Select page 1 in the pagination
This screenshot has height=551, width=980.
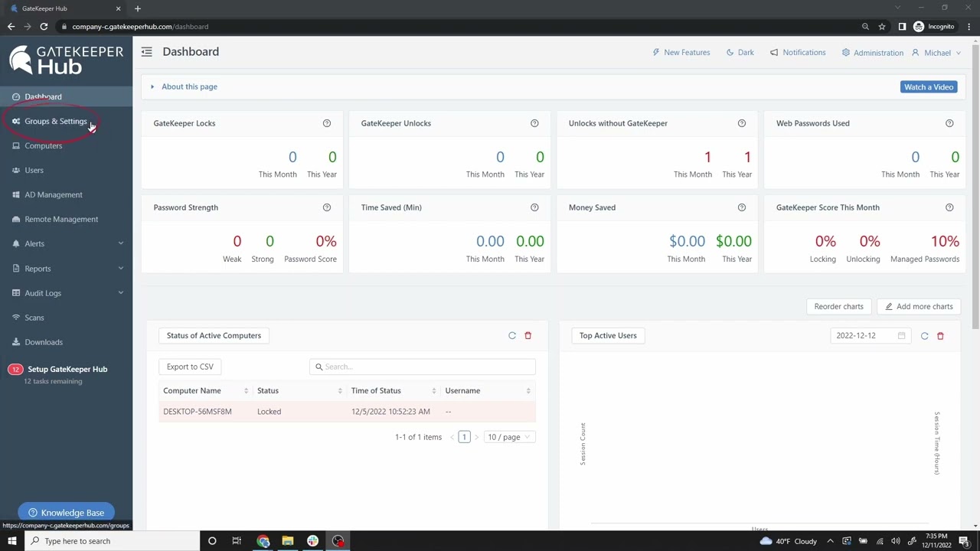coord(464,437)
